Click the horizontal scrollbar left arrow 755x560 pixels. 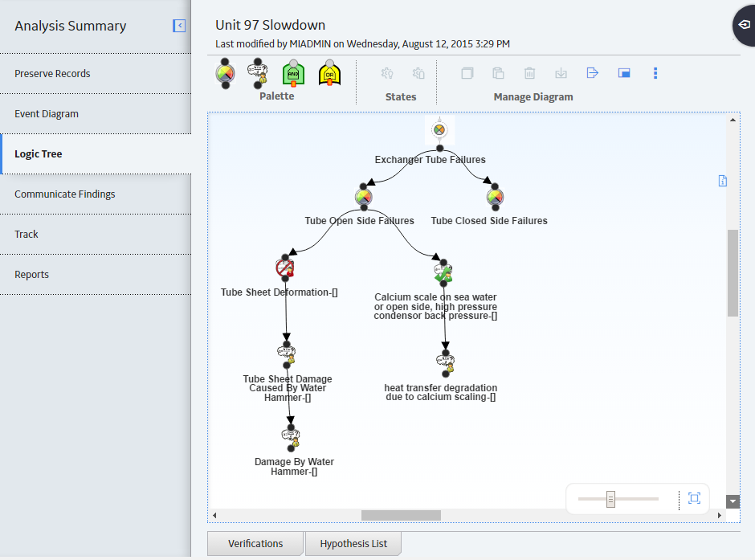coord(214,515)
